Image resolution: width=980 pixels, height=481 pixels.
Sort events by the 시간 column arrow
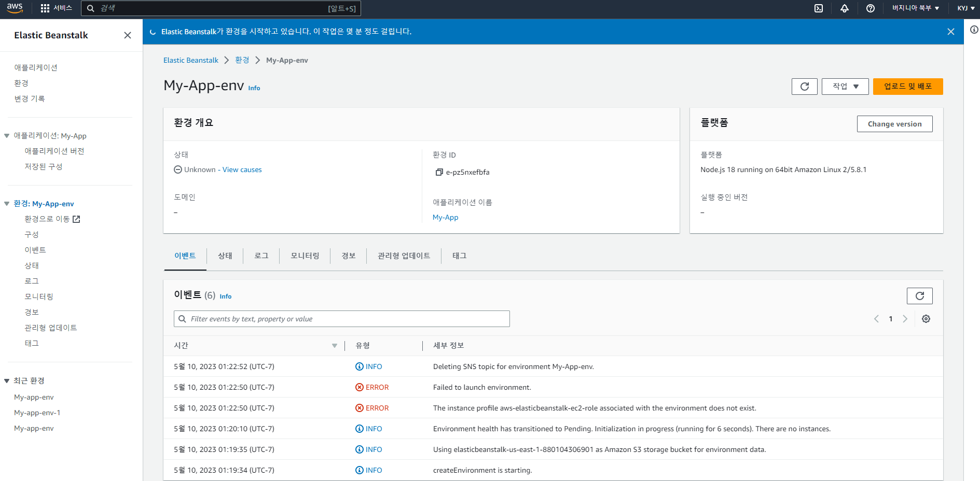(335, 346)
